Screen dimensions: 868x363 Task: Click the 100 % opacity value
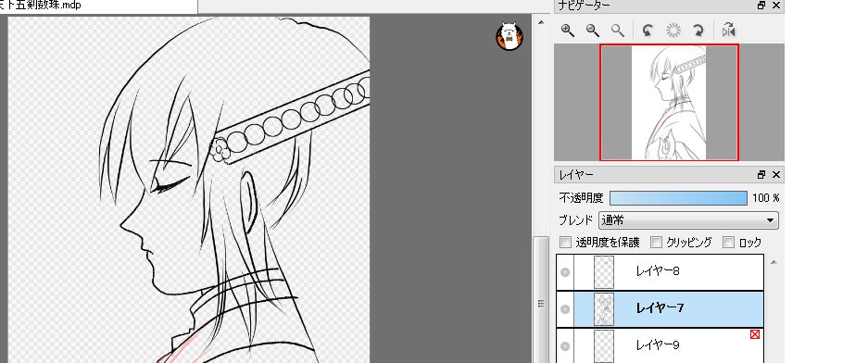click(765, 198)
